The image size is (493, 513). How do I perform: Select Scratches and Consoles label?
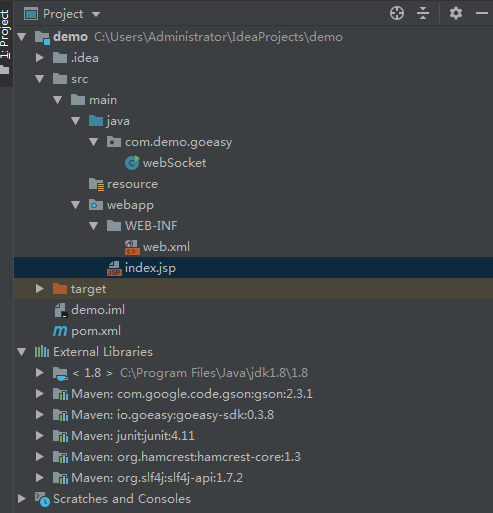tap(122, 499)
